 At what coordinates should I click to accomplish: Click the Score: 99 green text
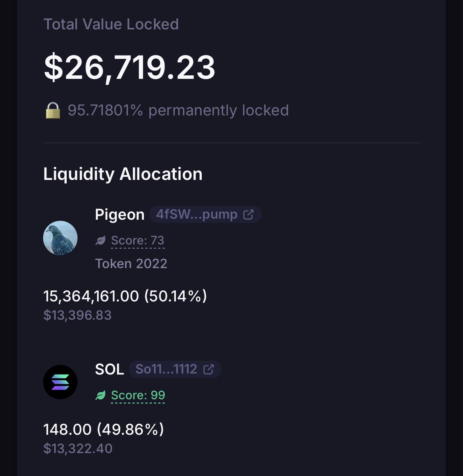click(138, 395)
